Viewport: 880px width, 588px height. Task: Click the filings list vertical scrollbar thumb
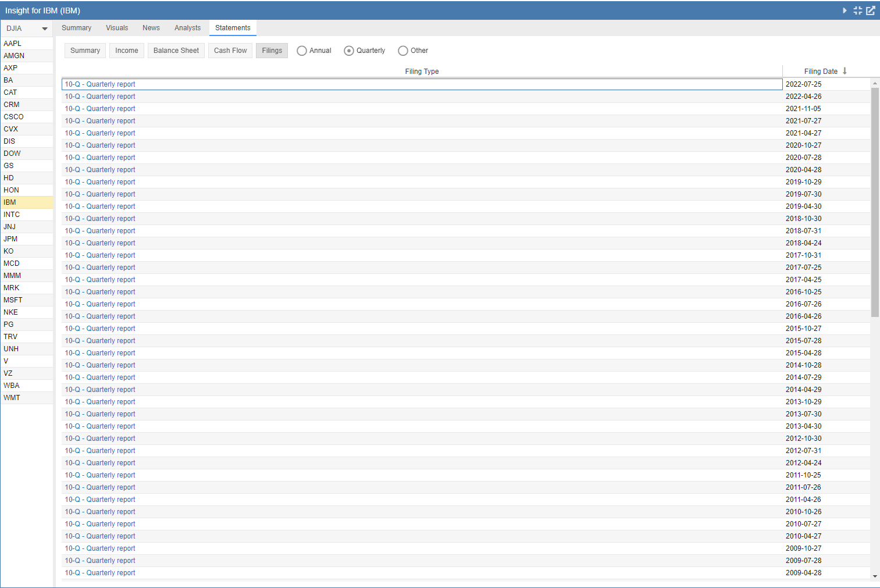(875, 202)
